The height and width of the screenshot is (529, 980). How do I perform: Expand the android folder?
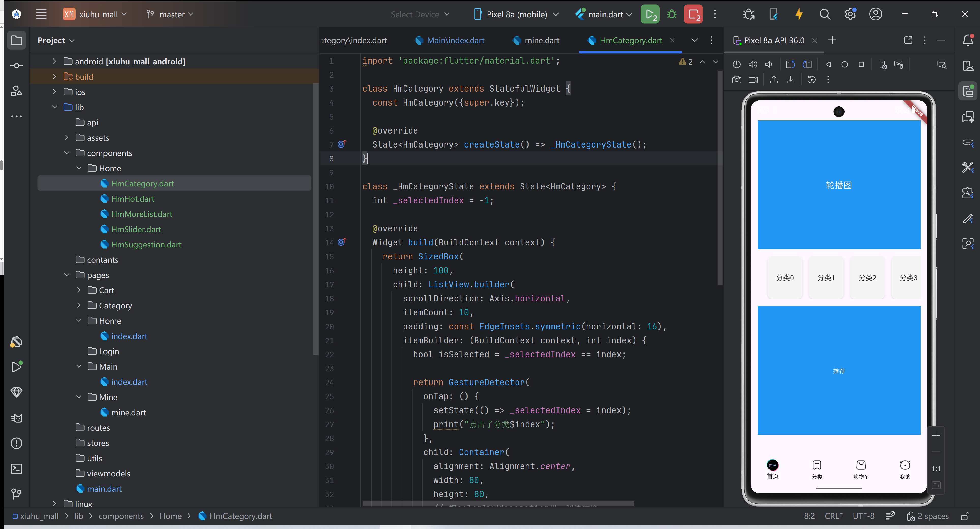tap(54, 61)
